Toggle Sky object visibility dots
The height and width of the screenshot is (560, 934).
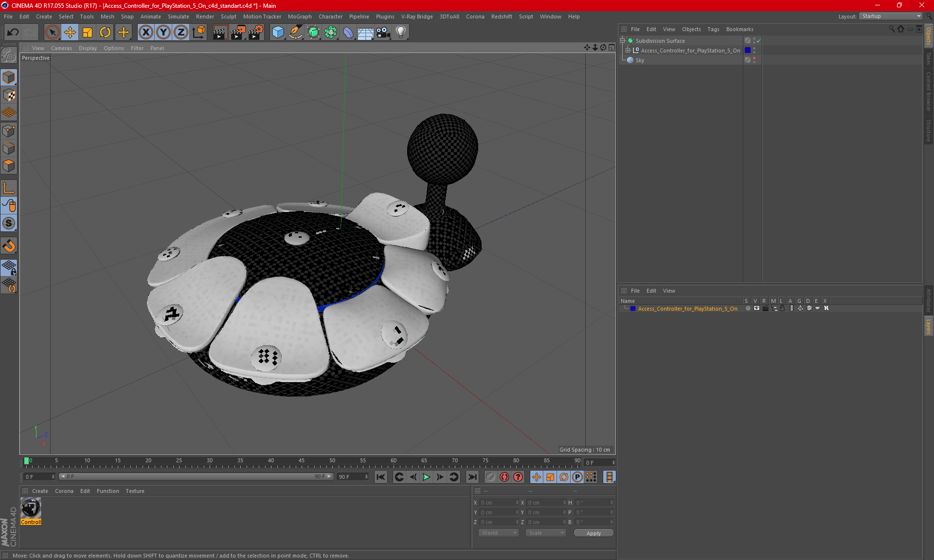click(x=754, y=60)
